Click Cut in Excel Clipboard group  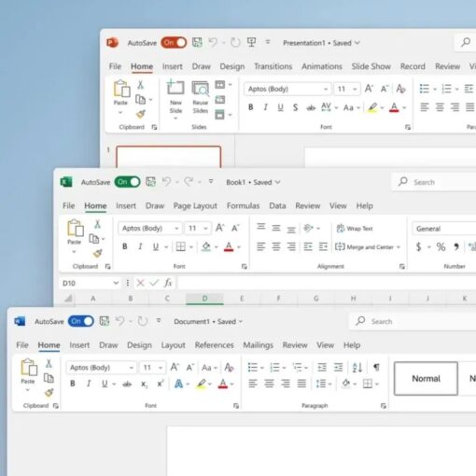coord(97,224)
